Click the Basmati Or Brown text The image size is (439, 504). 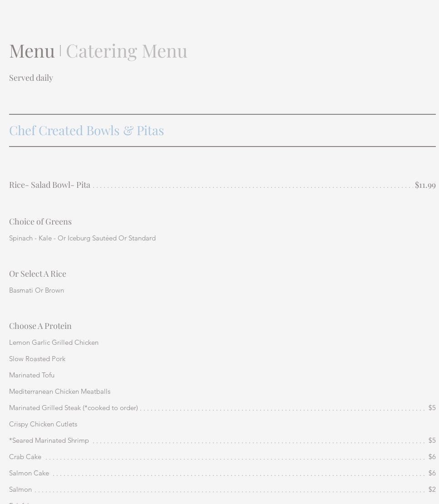[x=36, y=290]
